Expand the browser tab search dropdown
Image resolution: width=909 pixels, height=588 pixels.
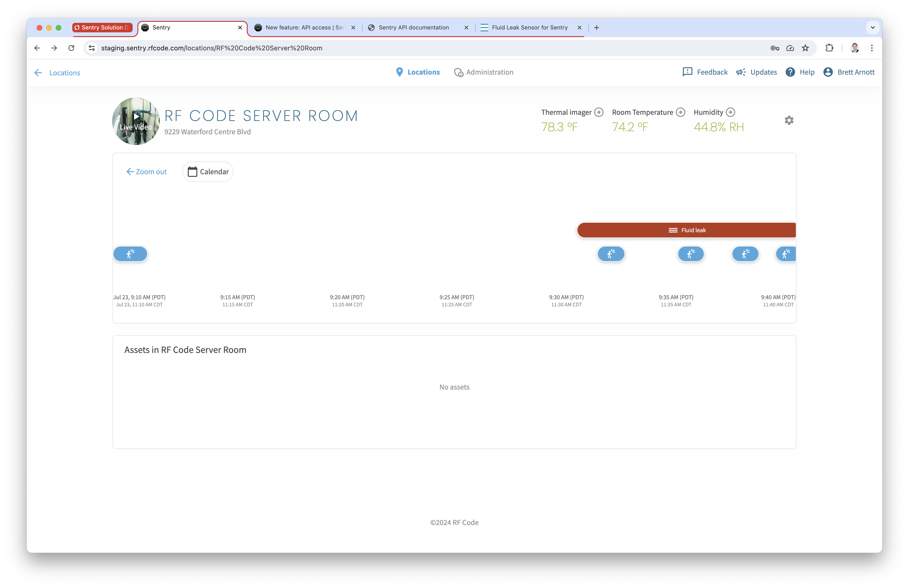pos(872,28)
